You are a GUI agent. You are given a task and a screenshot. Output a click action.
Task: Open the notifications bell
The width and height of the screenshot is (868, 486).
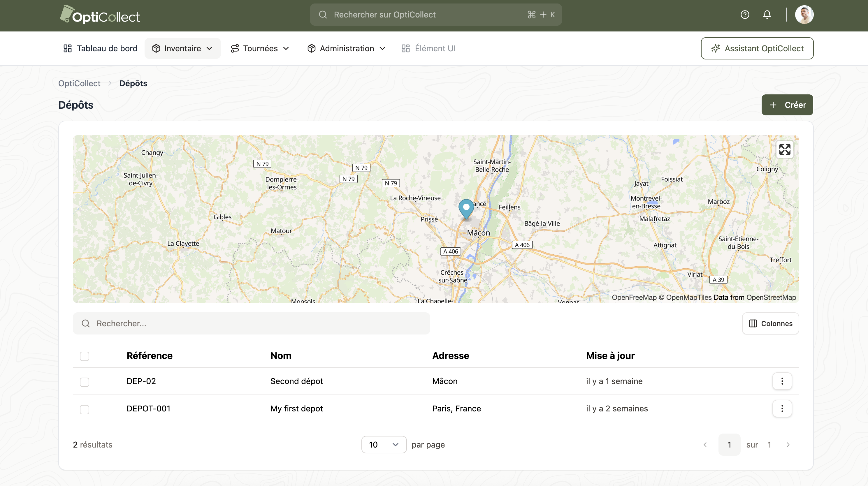click(767, 15)
